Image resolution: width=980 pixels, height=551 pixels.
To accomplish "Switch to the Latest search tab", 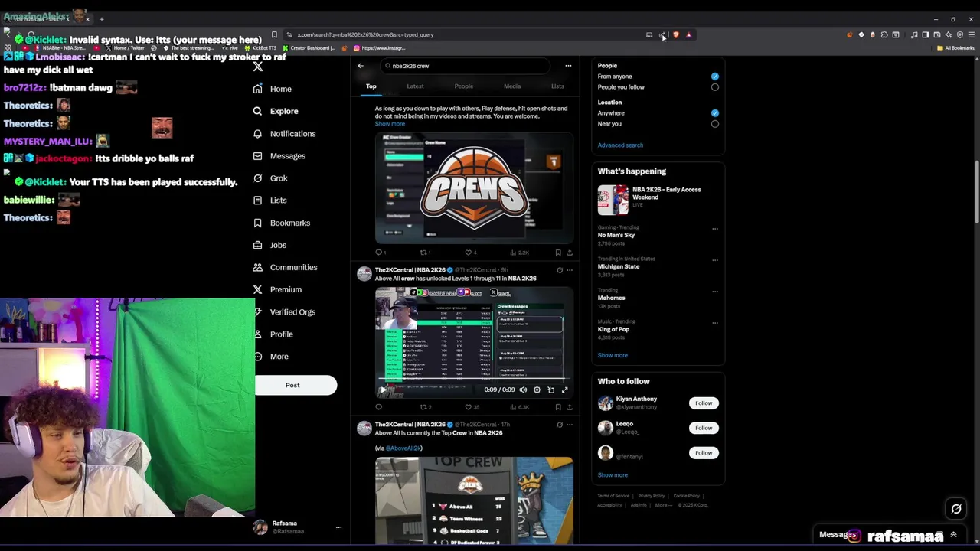I will (x=415, y=86).
